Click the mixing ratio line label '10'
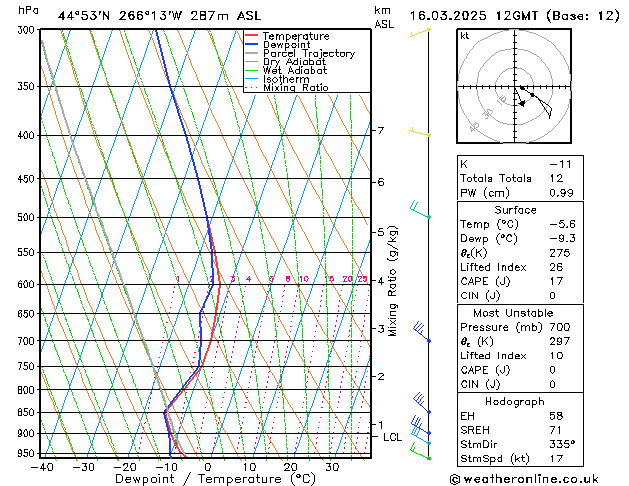 tap(304, 279)
